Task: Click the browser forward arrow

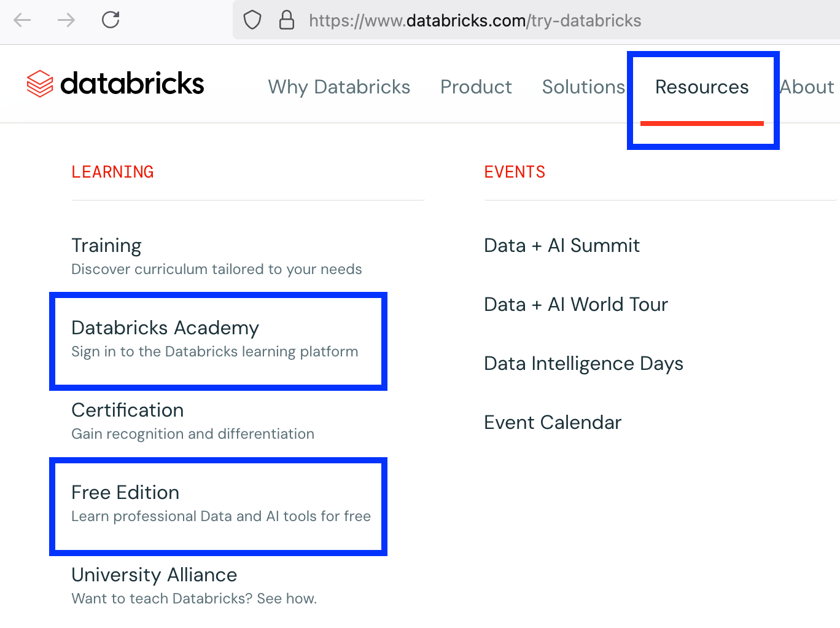Action: tap(66, 20)
